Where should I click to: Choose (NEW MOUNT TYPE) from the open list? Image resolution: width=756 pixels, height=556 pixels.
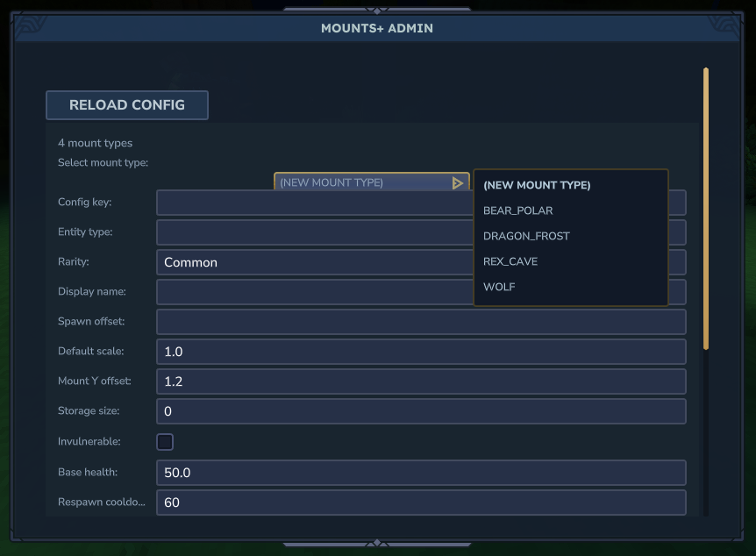point(537,185)
